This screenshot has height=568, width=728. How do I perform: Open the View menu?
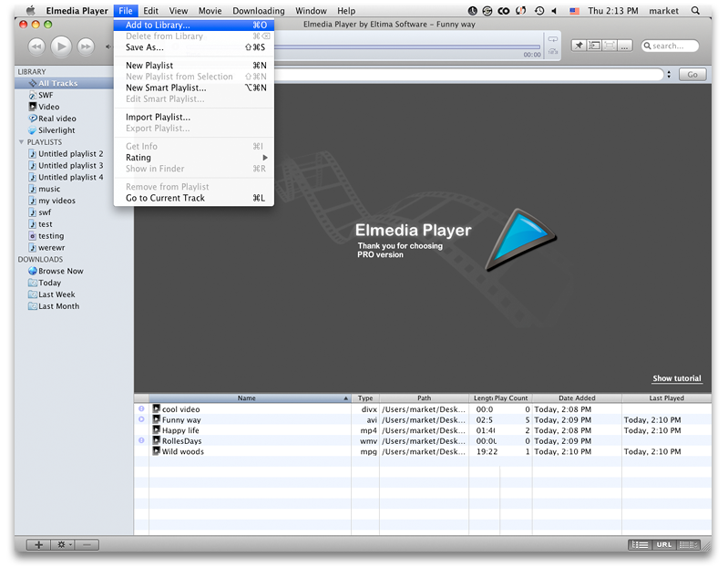179,11
